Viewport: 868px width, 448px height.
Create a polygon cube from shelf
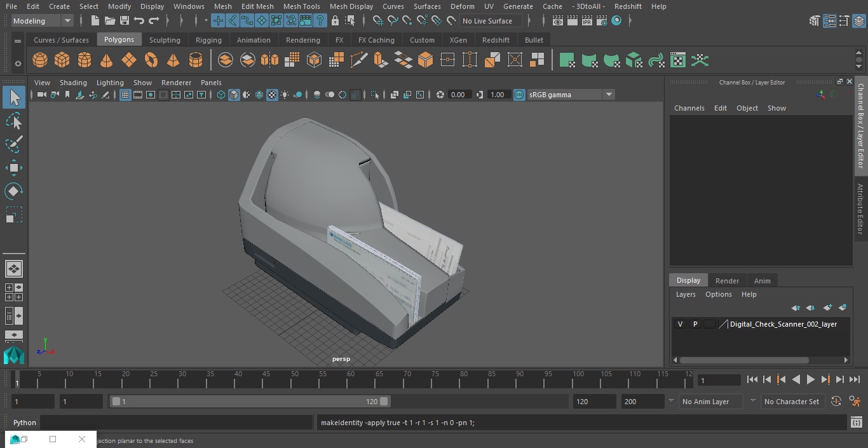(62, 60)
